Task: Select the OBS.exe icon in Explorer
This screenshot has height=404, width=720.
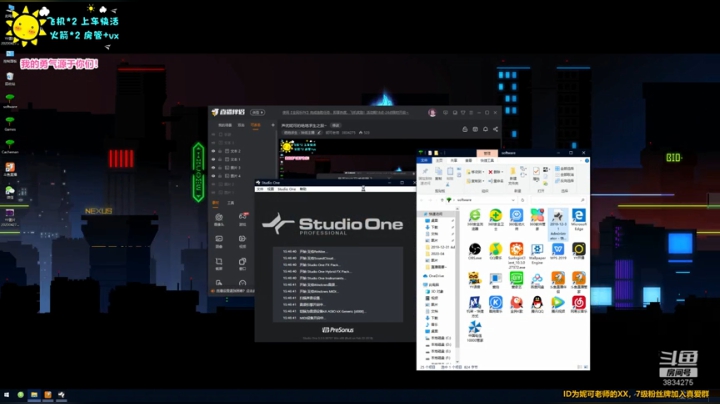Action: point(475,249)
